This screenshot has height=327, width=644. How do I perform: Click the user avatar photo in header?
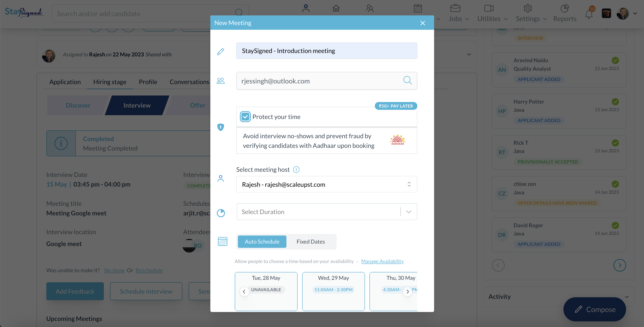[x=623, y=13]
